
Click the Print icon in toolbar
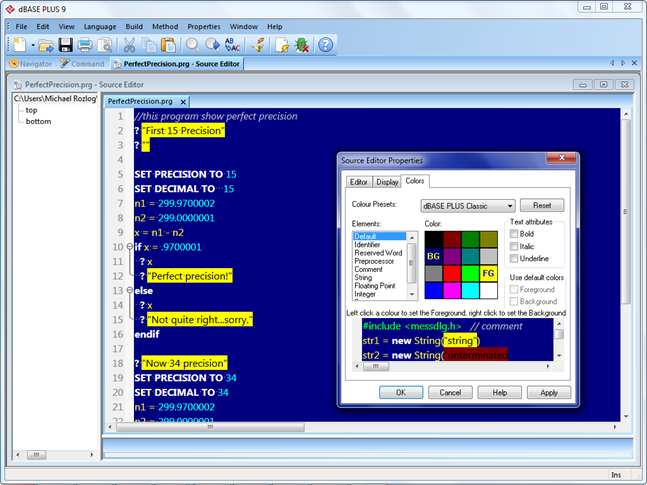click(86, 45)
